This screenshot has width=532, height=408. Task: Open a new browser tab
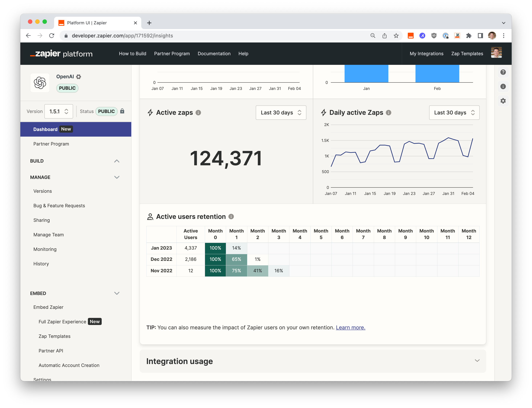pos(149,23)
